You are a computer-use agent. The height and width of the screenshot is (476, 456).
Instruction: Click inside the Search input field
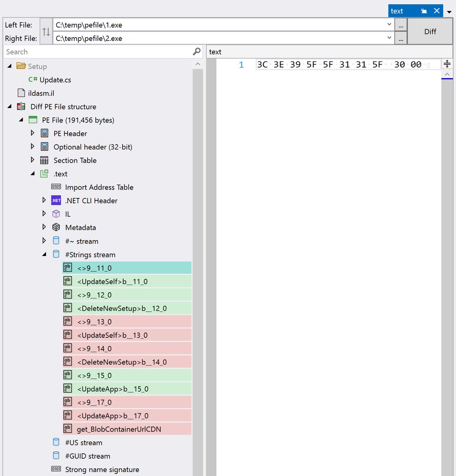pyautogui.click(x=95, y=51)
